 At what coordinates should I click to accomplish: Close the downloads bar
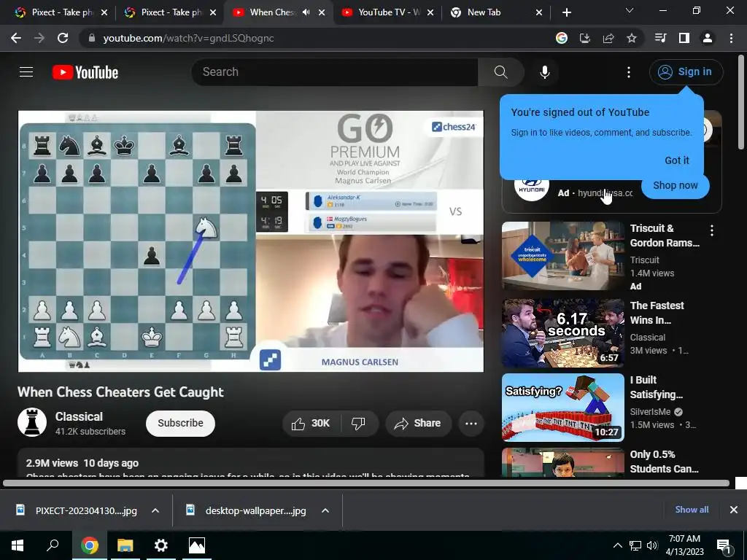click(734, 510)
